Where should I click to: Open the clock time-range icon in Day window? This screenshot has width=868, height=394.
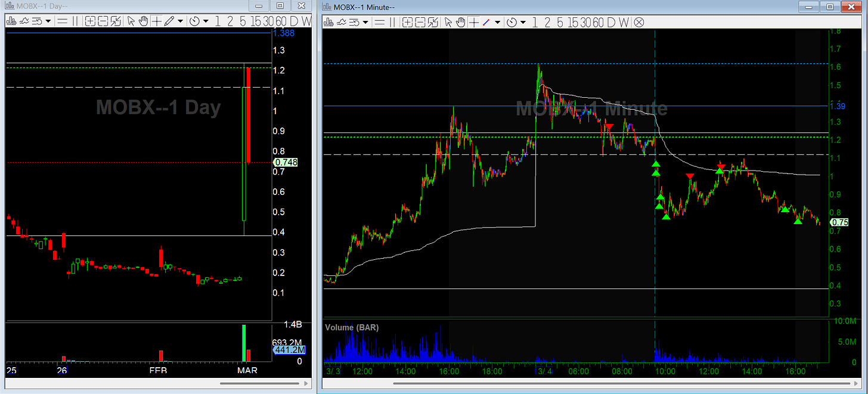click(195, 21)
